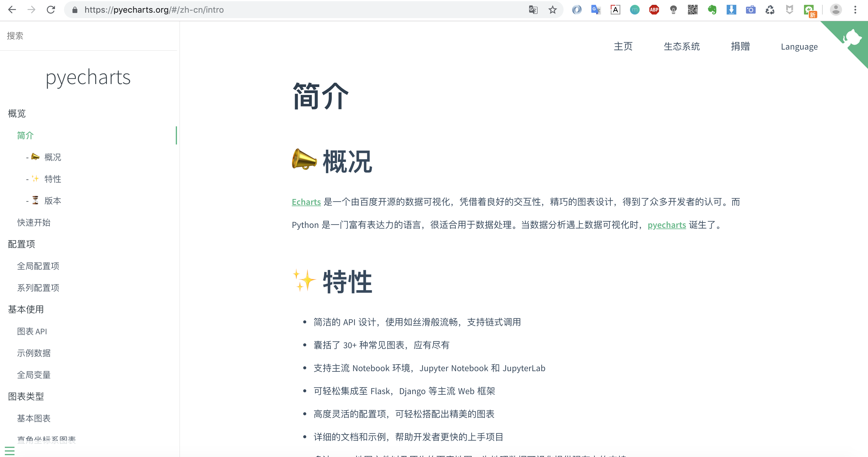Jump to 特性 section in sidebar

pyautogui.click(x=53, y=179)
